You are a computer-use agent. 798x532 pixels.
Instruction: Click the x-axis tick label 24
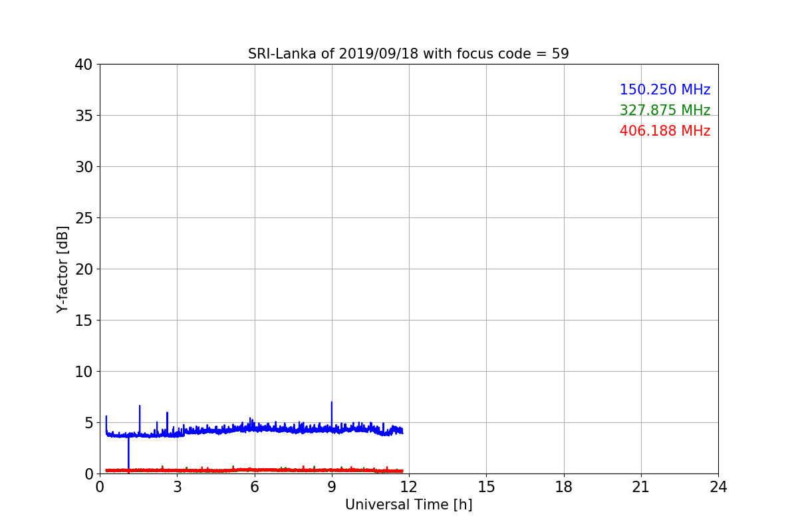click(718, 487)
